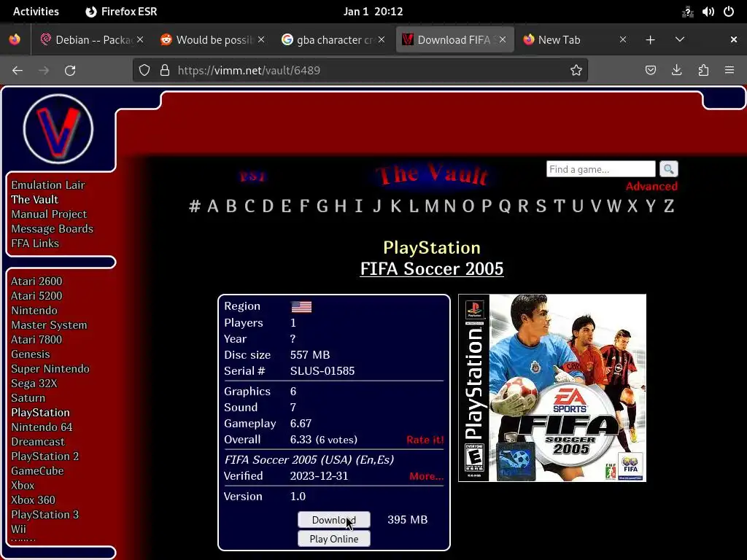Open the clock showing Jan 1 20:12
This screenshot has height=560, width=747.
tap(373, 12)
